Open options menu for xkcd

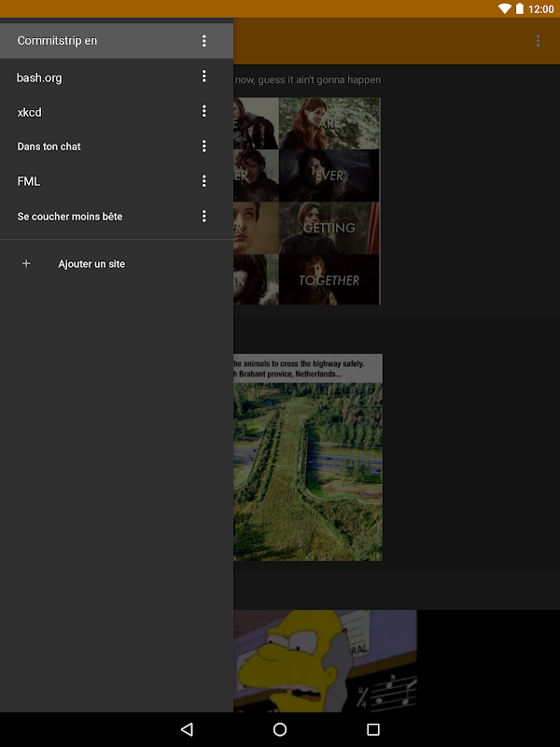pyautogui.click(x=203, y=111)
